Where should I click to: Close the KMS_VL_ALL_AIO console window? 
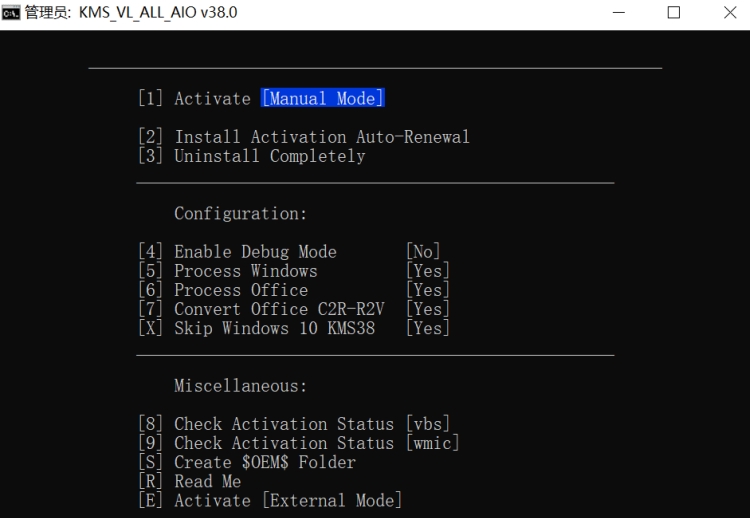point(729,13)
